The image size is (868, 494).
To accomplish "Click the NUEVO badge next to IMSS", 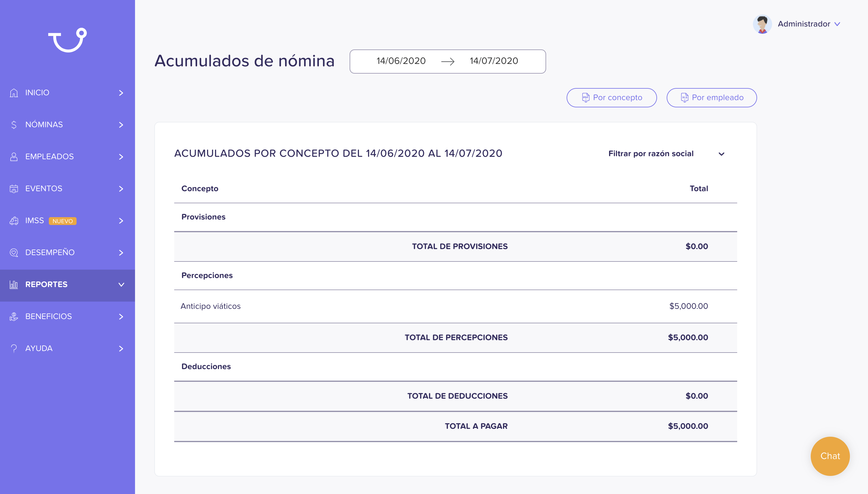I will click(62, 221).
